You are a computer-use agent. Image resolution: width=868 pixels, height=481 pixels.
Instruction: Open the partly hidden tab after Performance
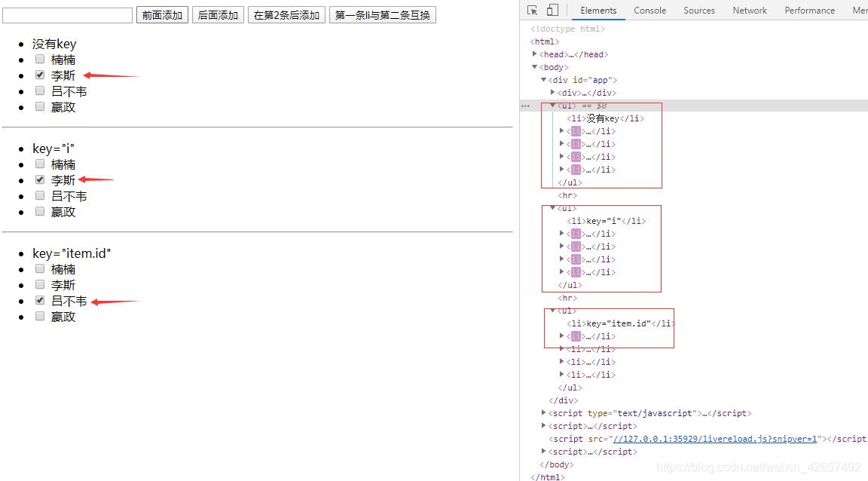[860, 11]
